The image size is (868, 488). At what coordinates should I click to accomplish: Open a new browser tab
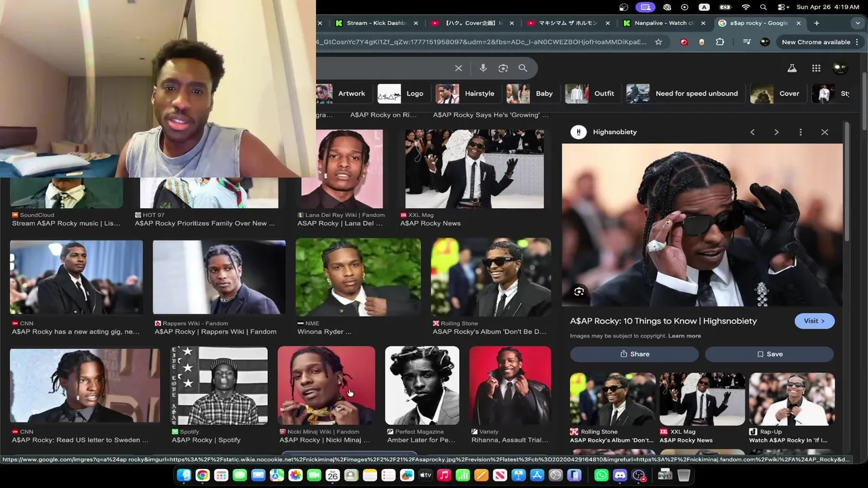[x=816, y=23]
